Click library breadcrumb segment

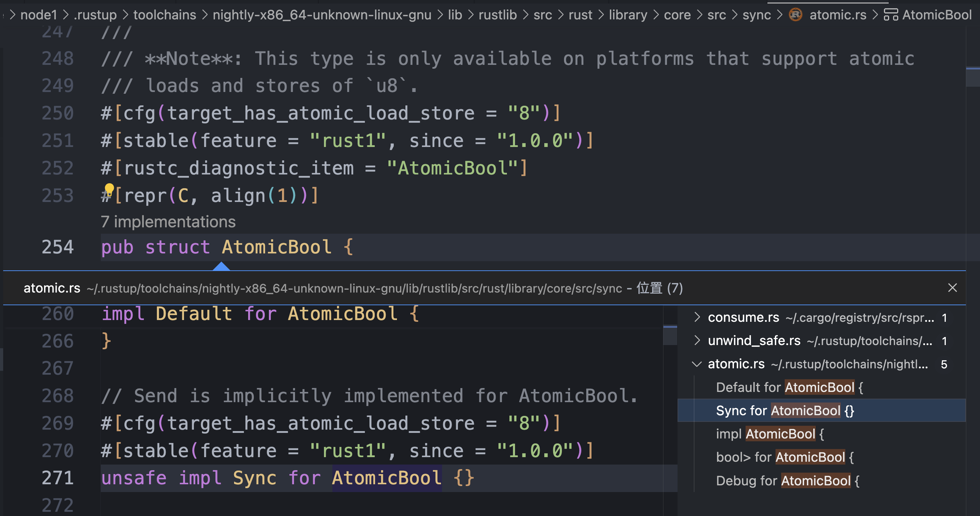click(x=628, y=15)
